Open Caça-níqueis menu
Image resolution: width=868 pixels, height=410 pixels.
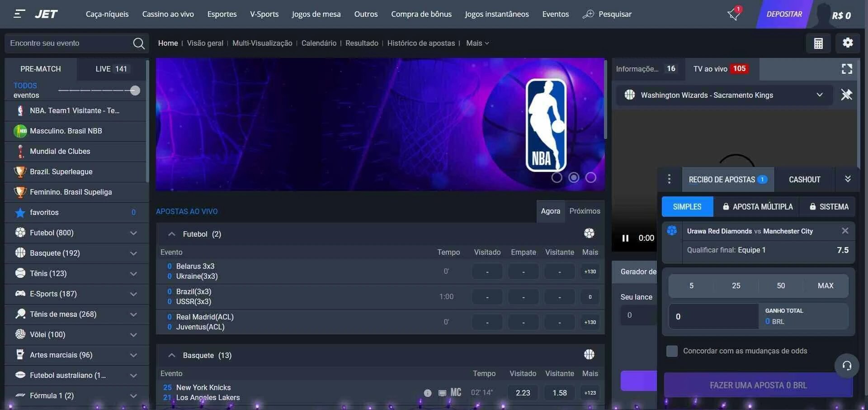click(107, 14)
